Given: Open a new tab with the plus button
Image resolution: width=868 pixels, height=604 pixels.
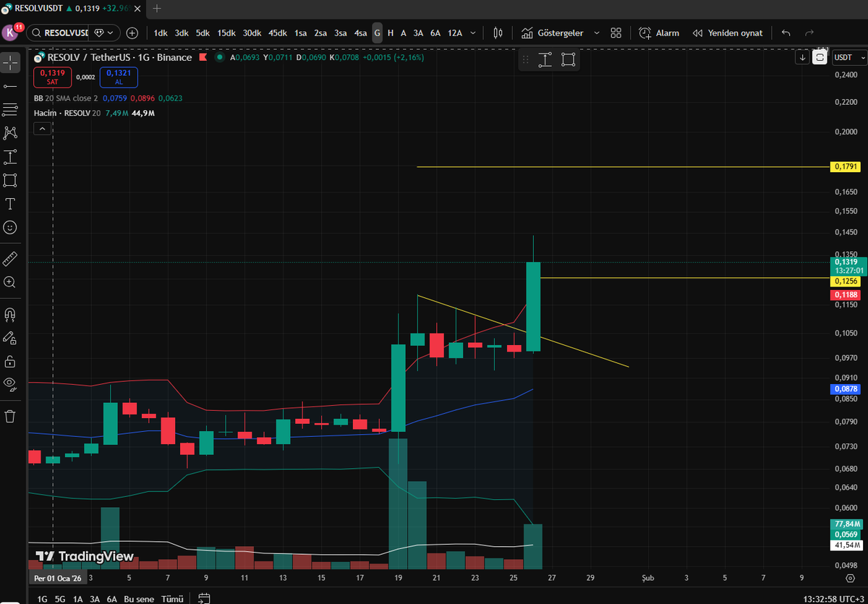Looking at the screenshot, I should [x=156, y=9].
